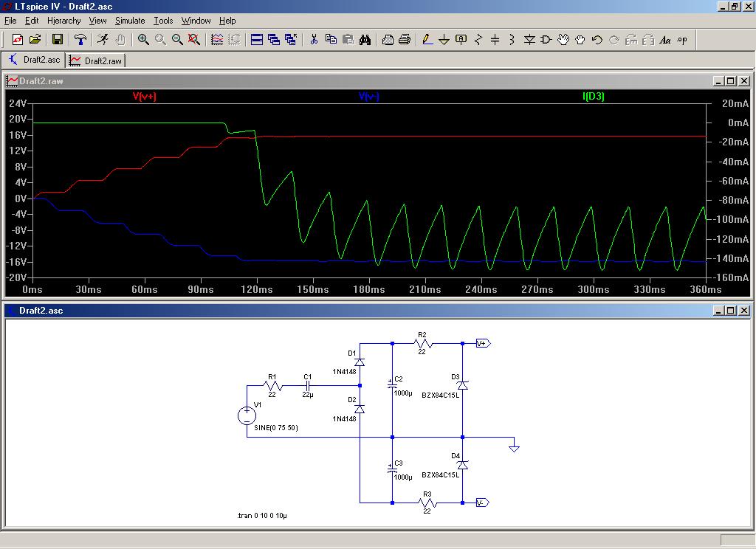This screenshot has width=756, height=549.
Task: Select the Drag closed-hand tool
Action: (x=580, y=40)
